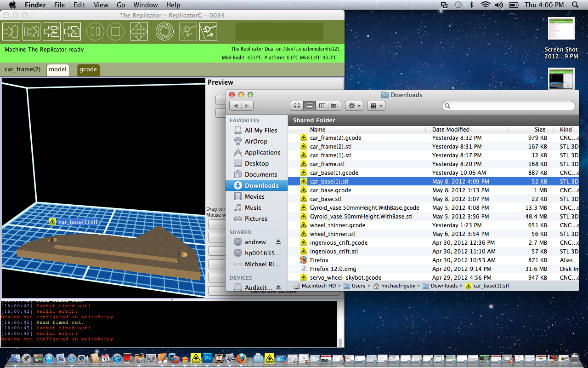Switch to the gcode tab
Viewport: 588px width, 368px height.
coord(88,70)
